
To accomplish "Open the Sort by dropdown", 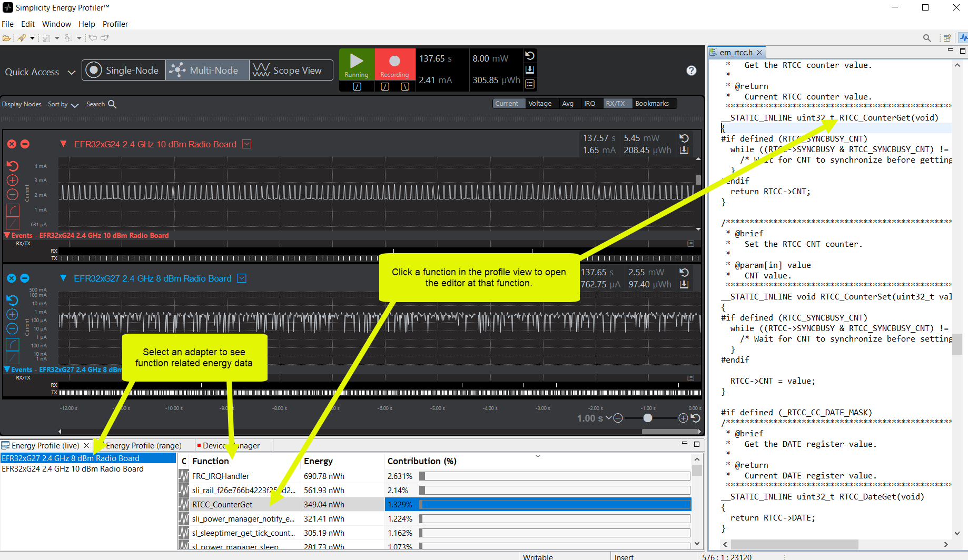I will tap(63, 104).
